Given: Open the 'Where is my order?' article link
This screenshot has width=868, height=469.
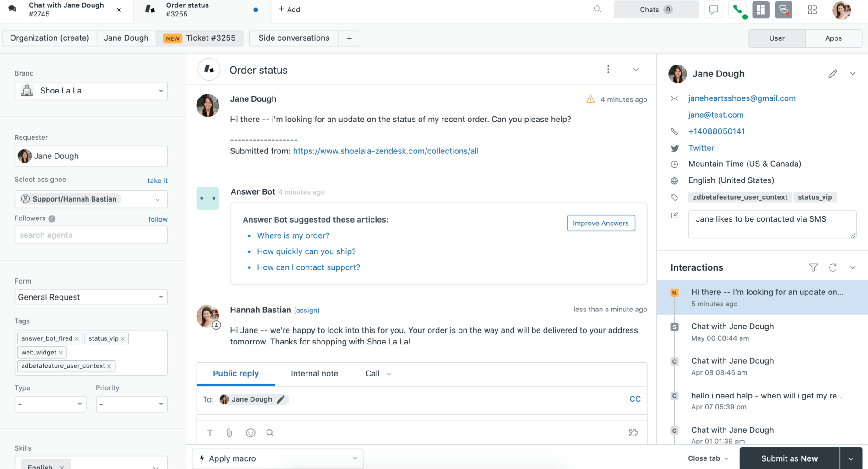Looking at the screenshot, I should [293, 235].
